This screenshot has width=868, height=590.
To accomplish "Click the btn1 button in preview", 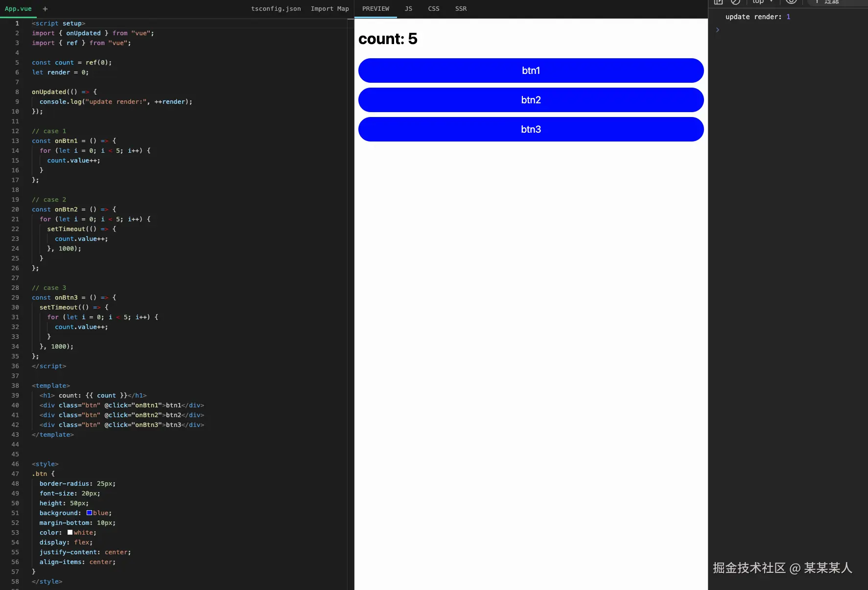I will (x=531, y=71).
